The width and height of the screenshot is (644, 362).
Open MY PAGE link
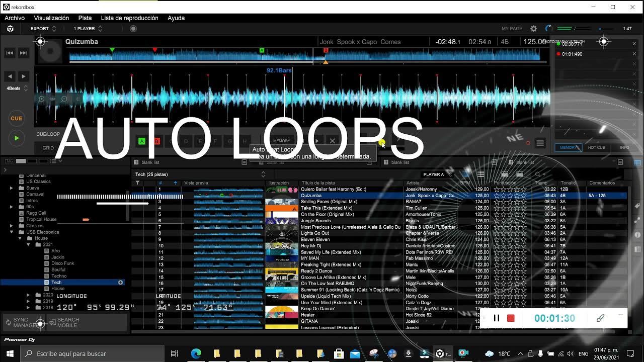coord(512,29)
